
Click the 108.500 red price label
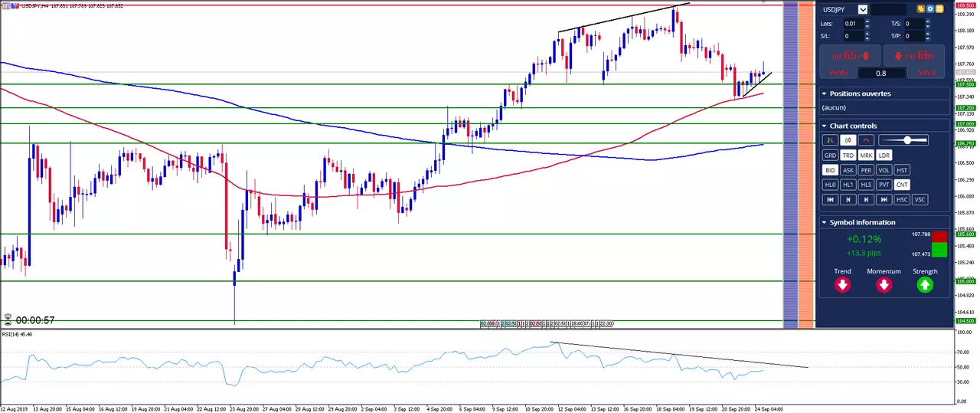pyautogui.click(x=965, y=5)
